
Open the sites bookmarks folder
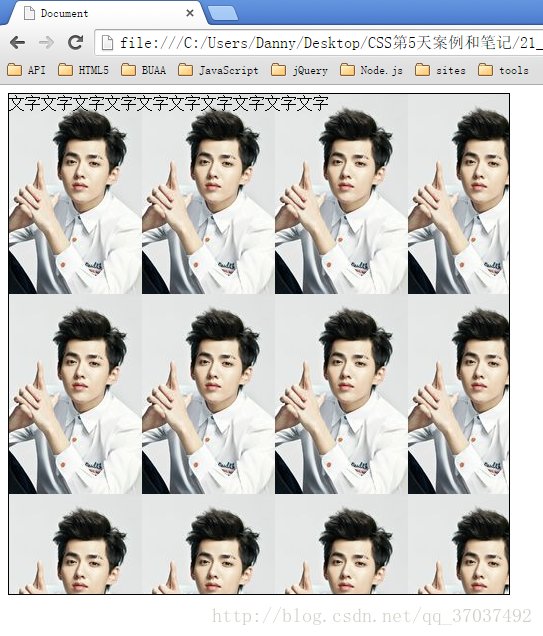440,70
